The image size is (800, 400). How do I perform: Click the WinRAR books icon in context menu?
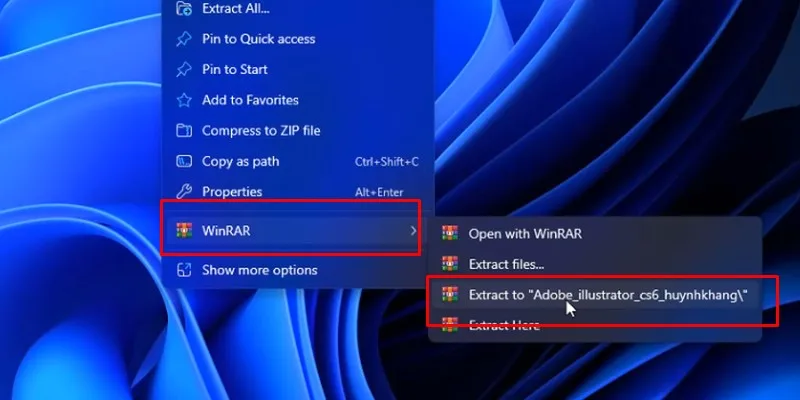tap(184, 231)
